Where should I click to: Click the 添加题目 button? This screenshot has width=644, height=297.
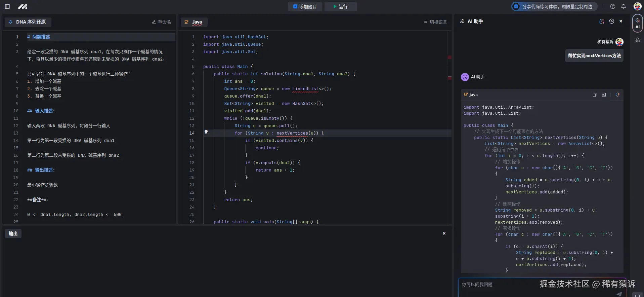point(305,6)
